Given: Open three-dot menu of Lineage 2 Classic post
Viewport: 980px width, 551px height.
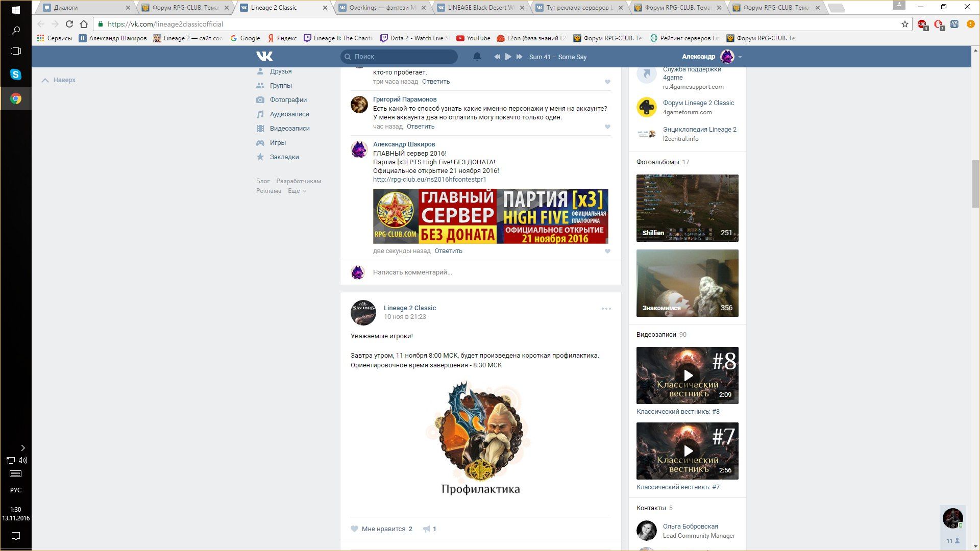Looking at the screenshot, I should (606, 309).
